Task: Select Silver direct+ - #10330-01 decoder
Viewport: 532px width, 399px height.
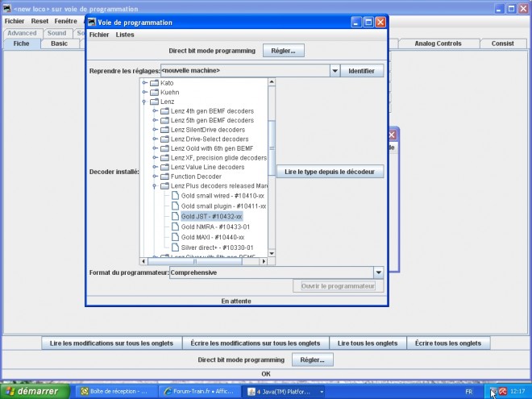Action: (217, 247)
